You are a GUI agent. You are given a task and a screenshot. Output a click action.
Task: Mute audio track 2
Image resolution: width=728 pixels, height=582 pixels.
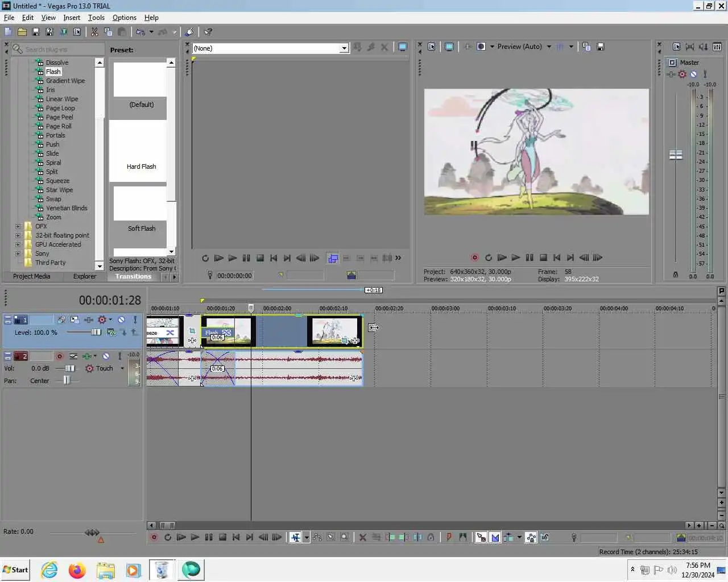point(106,356)
